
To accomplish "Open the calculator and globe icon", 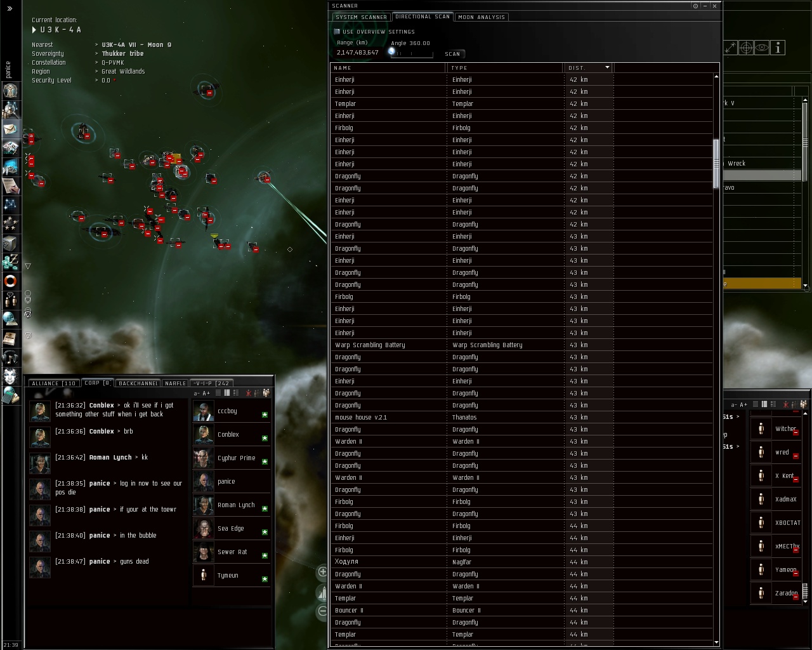I will [10, 395].
